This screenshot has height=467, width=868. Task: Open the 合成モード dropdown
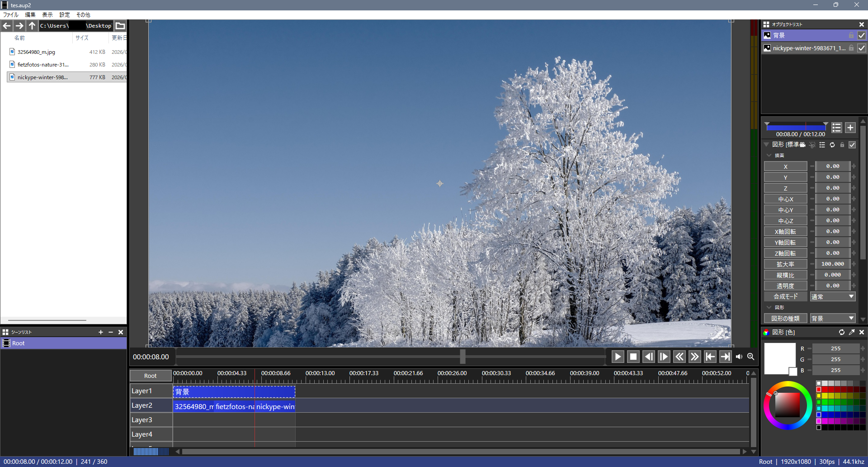coord(833,297)
